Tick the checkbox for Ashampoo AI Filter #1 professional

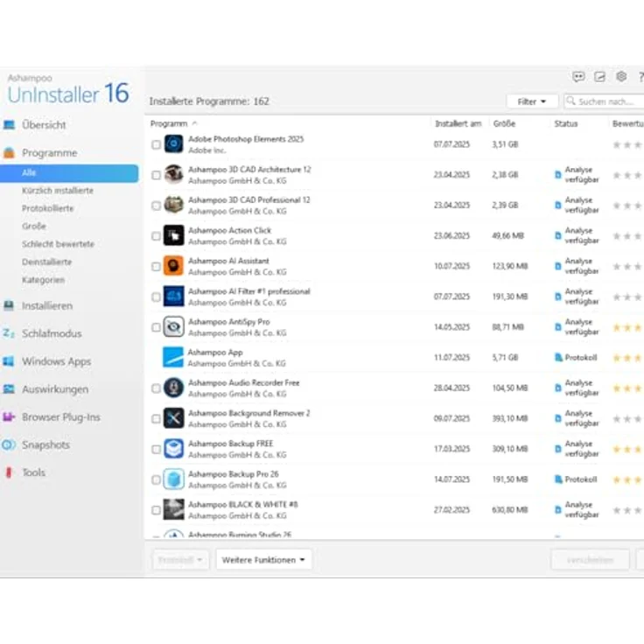coord(156,297)
